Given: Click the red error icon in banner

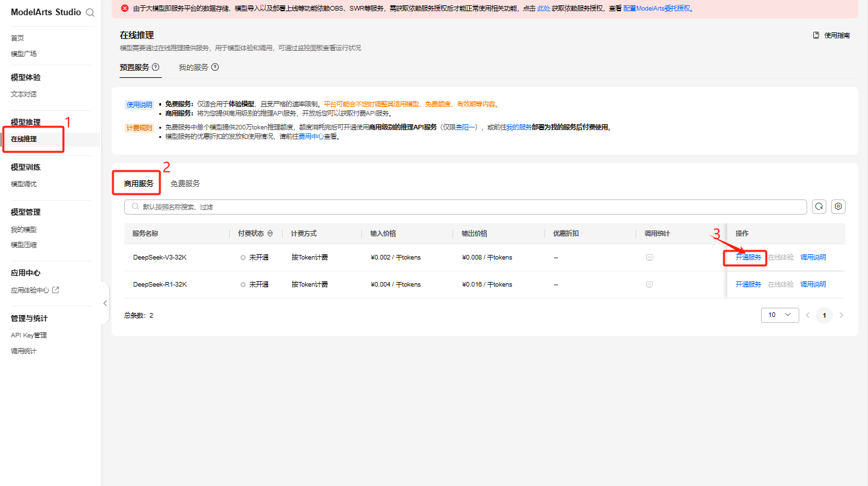Looking at the screenshot, I should 124,9.
